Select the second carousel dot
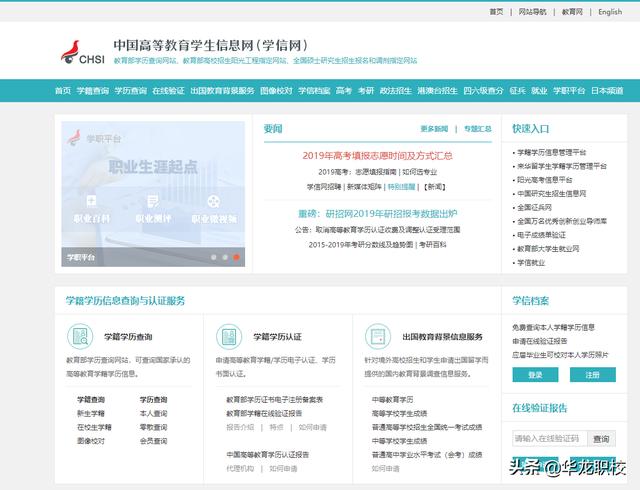This screenshot has width=640, height=490. (225, 257)
